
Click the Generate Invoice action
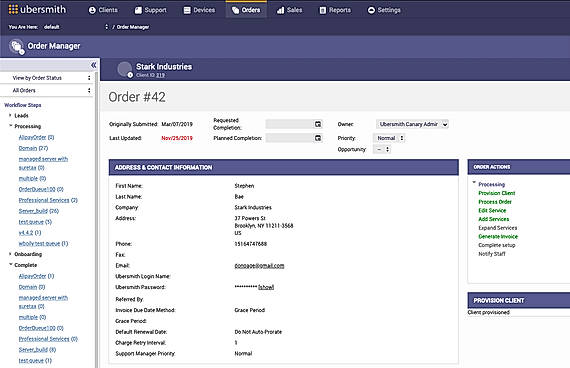point(498,237)
